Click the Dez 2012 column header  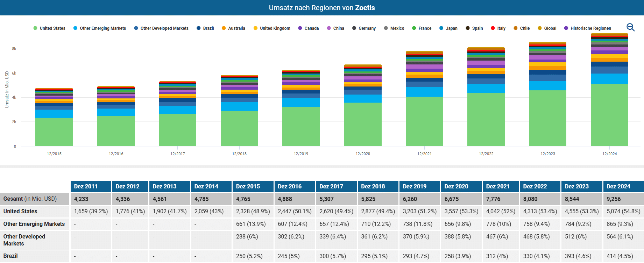click(130, 186)
